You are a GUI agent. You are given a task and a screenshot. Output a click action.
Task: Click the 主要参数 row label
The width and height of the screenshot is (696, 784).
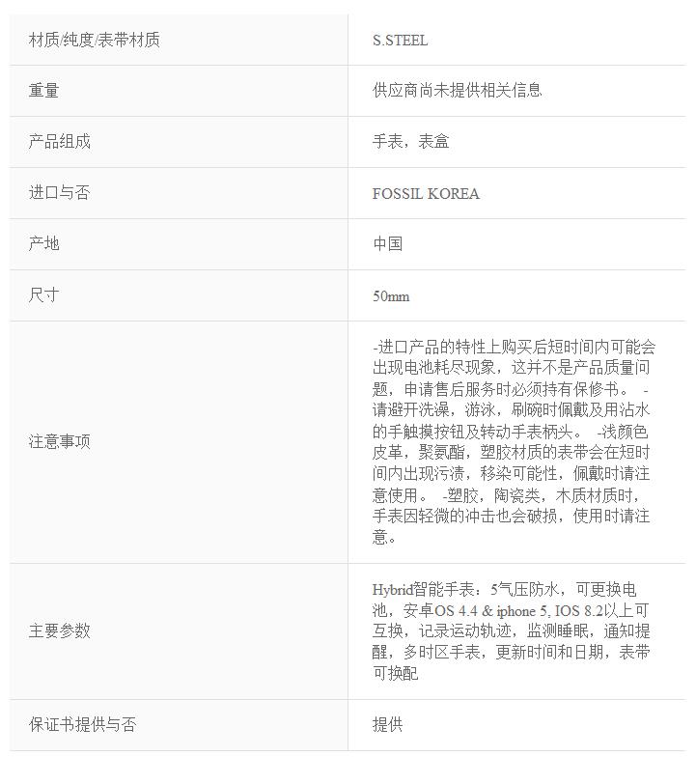tap(60, 630)
